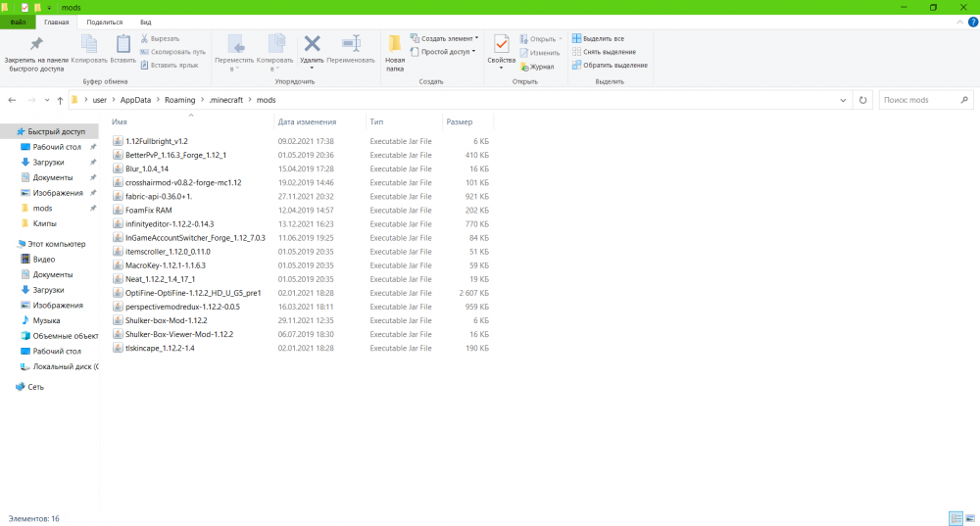Select file crosshairmod-v0.8.2-forge-mc1.12

pos(183,182)
